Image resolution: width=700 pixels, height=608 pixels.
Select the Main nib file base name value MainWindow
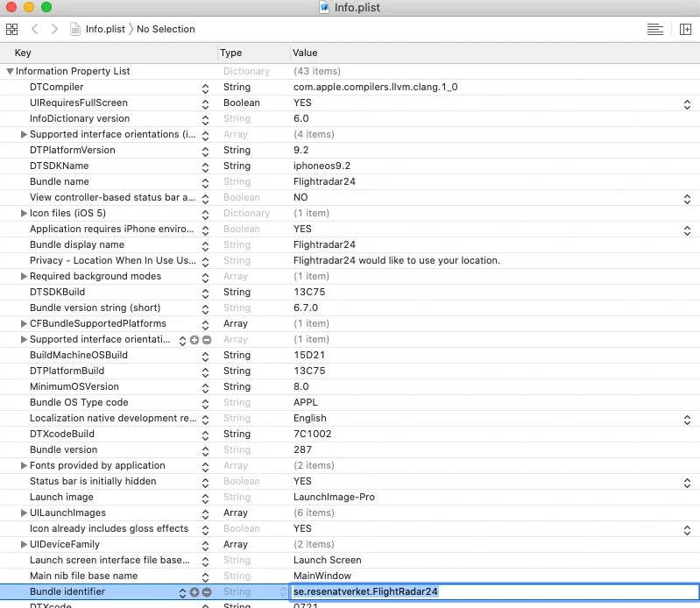(x=322, y=576)
